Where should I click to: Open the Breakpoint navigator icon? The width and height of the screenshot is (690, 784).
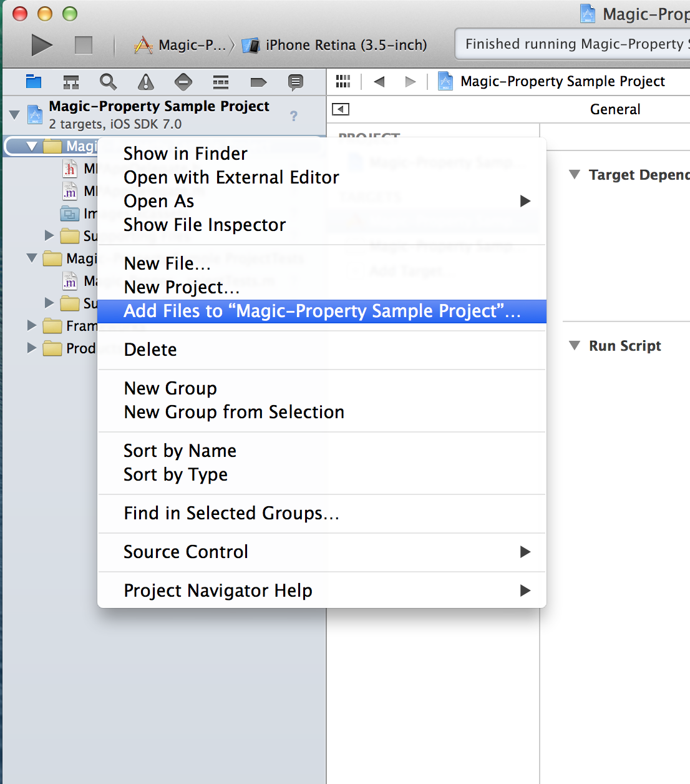coord(258,82)
